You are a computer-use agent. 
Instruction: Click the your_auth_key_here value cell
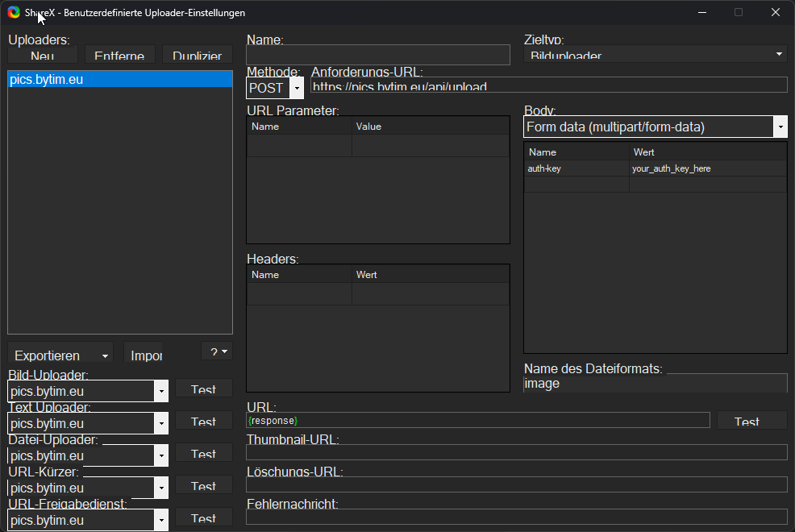708,168
